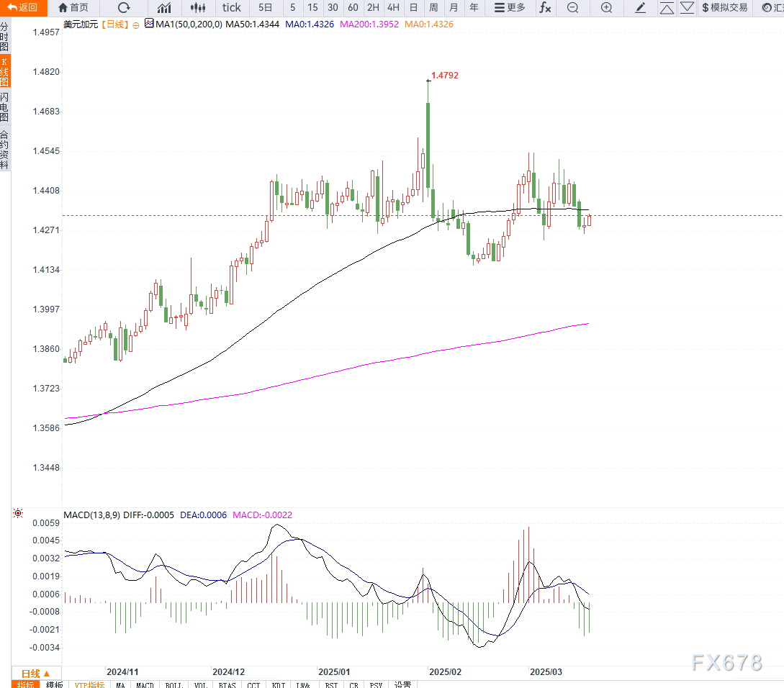Zoom out the chart
784x688 pixels.
(x=573, y=7)
